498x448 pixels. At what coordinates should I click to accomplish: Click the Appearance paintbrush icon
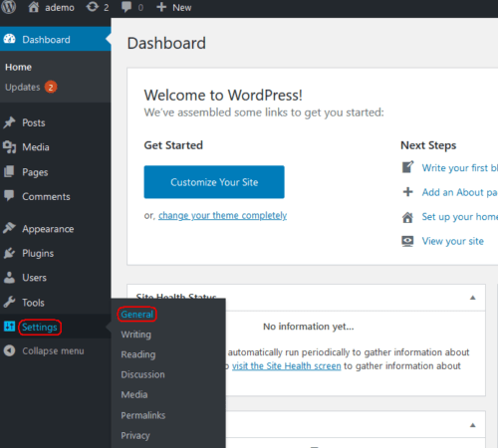pyautogui.click(x=9, y=228)
